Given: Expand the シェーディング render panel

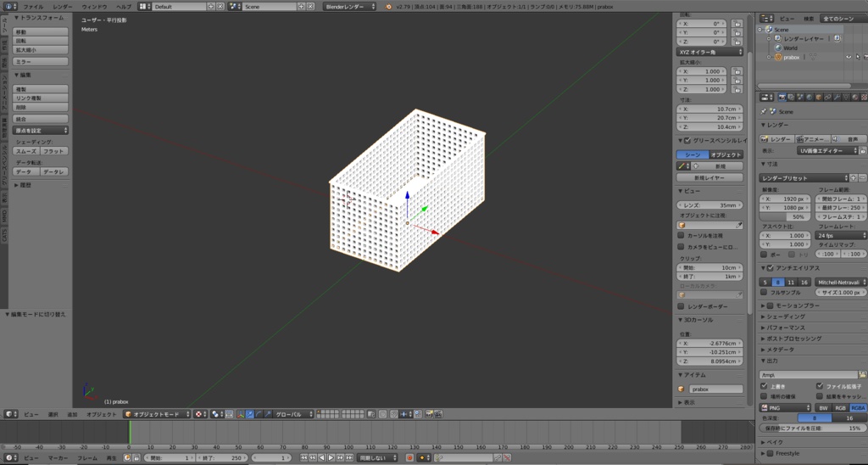Looking at the screenshot, I should click(x=786, y=317).
